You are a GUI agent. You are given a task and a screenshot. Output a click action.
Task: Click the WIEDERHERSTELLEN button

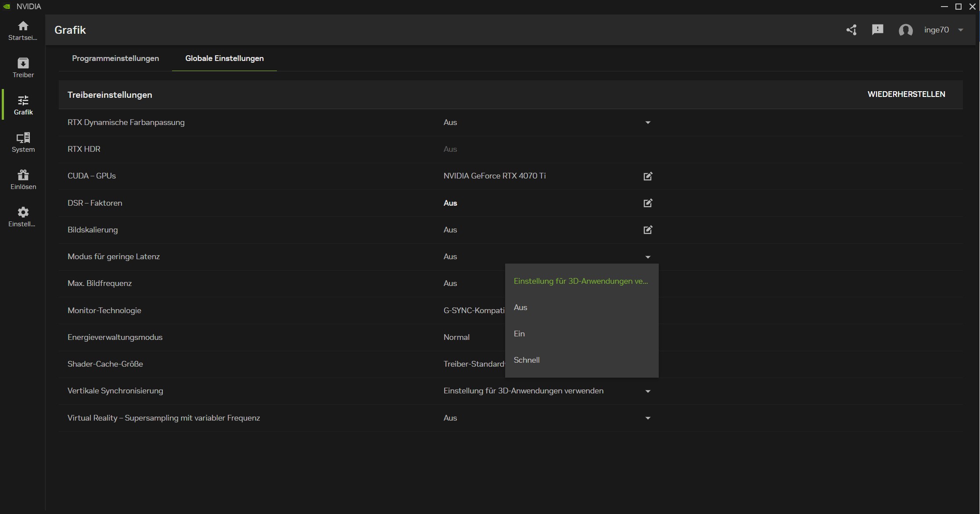coord(906,94)
